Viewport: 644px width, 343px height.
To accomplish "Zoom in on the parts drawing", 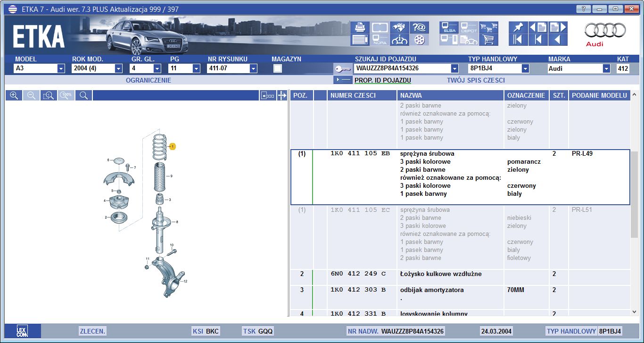I will 14,95.
